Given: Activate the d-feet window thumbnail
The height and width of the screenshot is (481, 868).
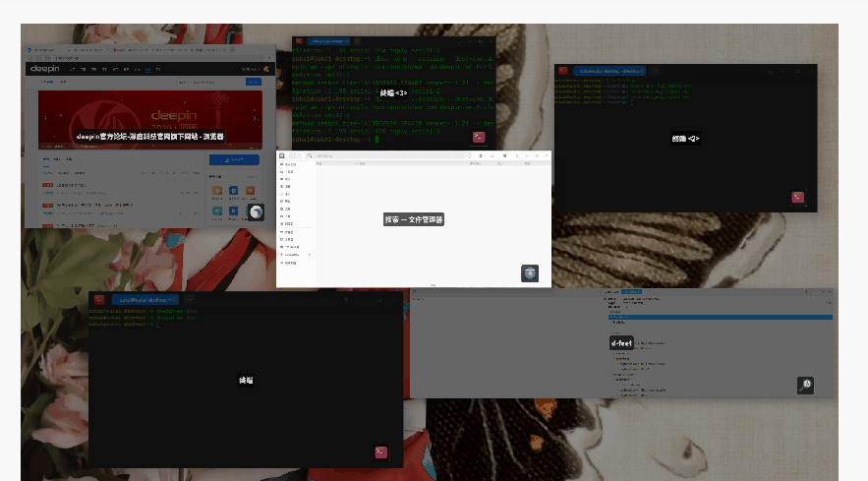Looking at the screenshot, I should (621, 342).
